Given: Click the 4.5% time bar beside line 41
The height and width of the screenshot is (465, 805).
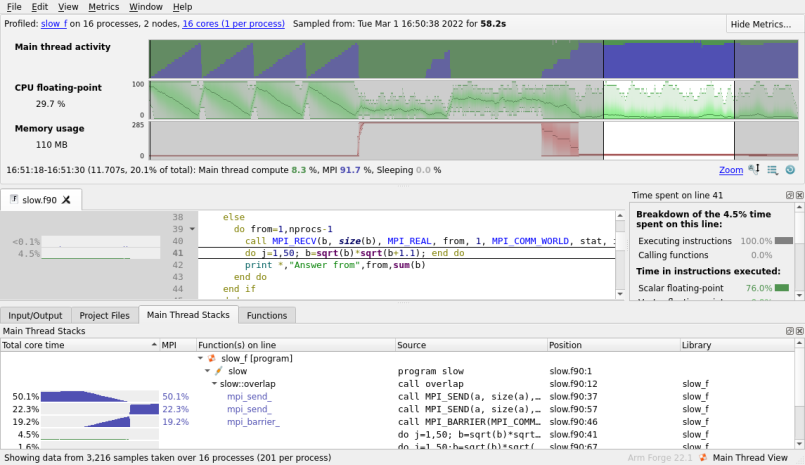Looking at the screenshot, I should coord(101,254).
